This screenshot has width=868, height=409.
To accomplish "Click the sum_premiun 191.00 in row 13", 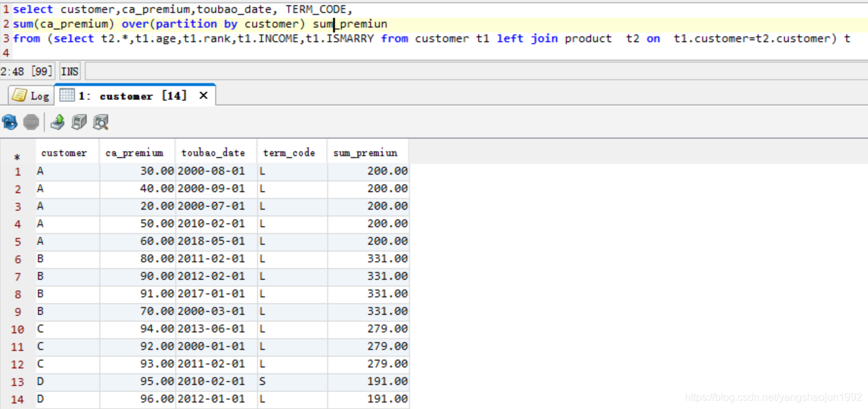I will click(x=368, y=382).
